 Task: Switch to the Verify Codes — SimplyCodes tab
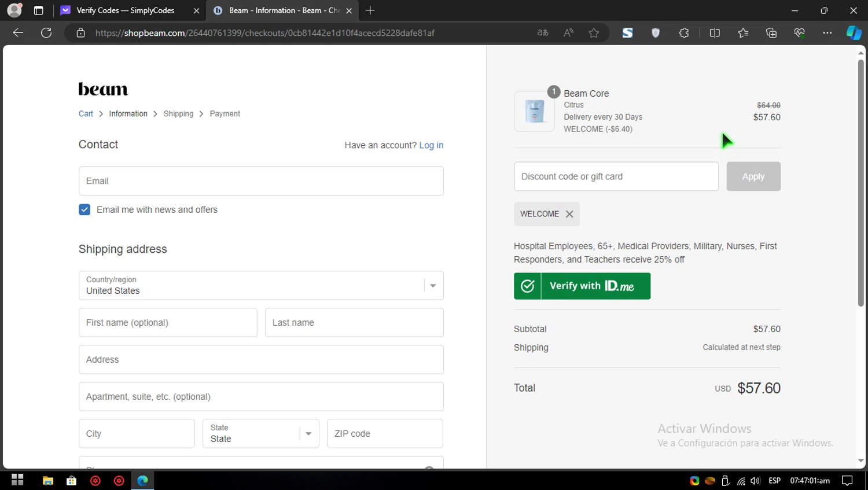(x=126, y=10)
